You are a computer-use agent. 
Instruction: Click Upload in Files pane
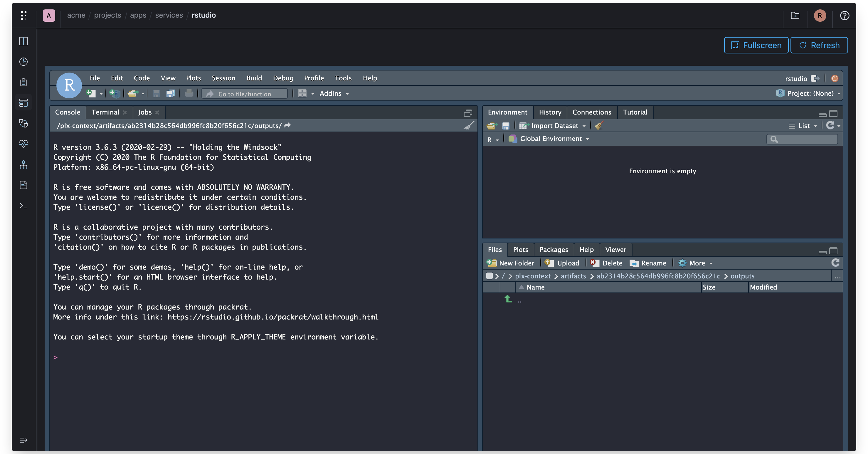[x=562, y=263]
